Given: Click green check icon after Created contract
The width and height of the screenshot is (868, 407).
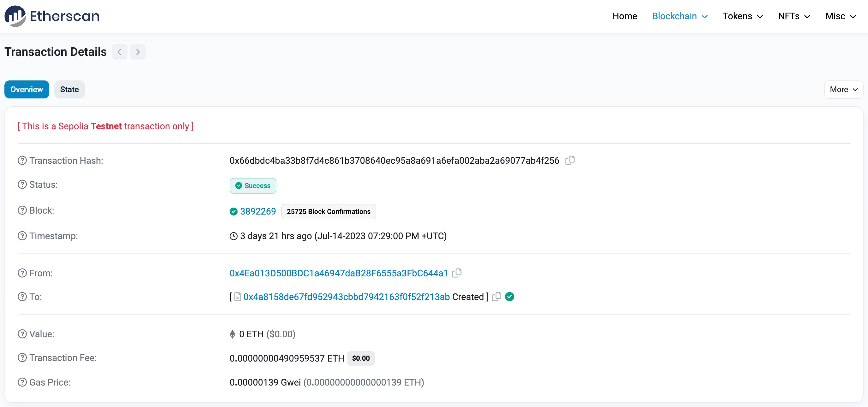Looking at the screenshot, I should pos(509,297).
